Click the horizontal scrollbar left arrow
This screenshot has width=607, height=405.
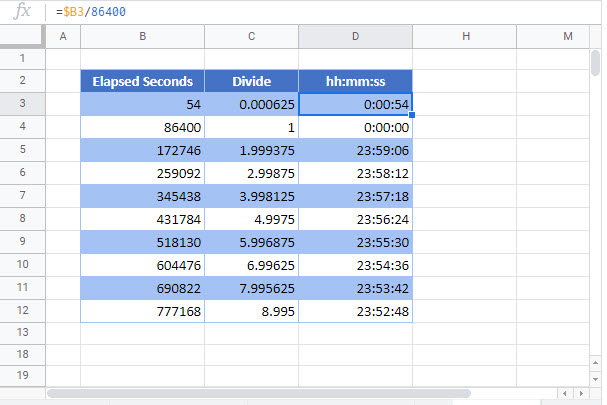565,393
